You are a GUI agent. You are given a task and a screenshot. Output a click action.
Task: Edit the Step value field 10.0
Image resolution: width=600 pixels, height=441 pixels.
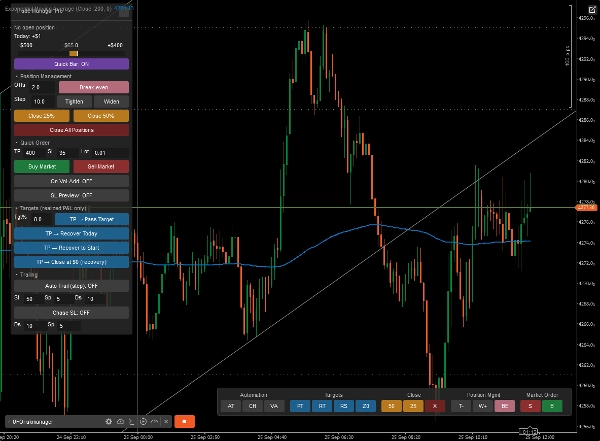coord(42,101)
